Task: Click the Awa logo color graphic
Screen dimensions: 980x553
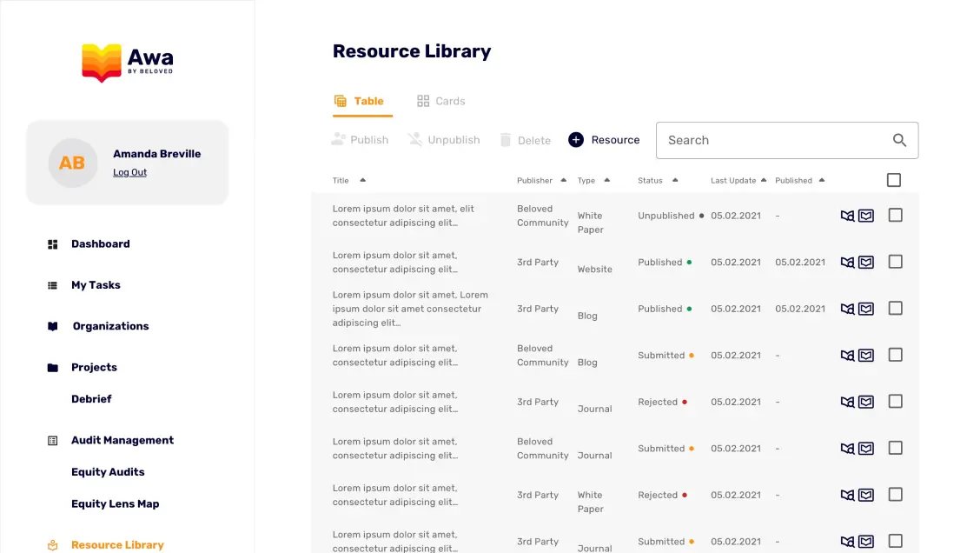Action: (x=102, y=61)
